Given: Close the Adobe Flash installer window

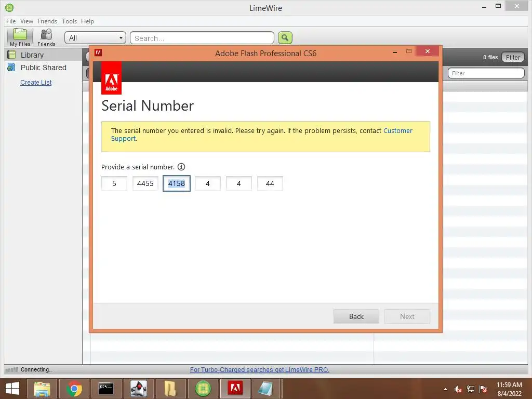Looking at the screenshot, I should tap(428, 51).
